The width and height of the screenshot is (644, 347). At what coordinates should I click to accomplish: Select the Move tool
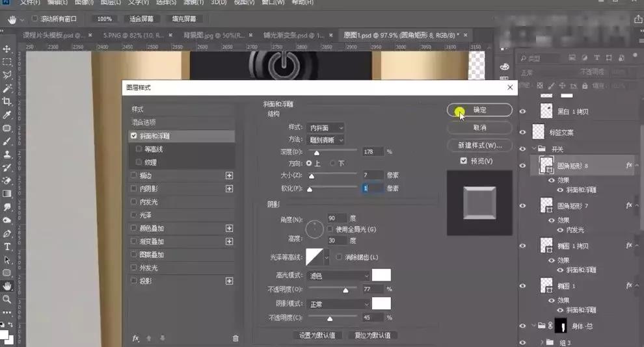click(7, 49)
